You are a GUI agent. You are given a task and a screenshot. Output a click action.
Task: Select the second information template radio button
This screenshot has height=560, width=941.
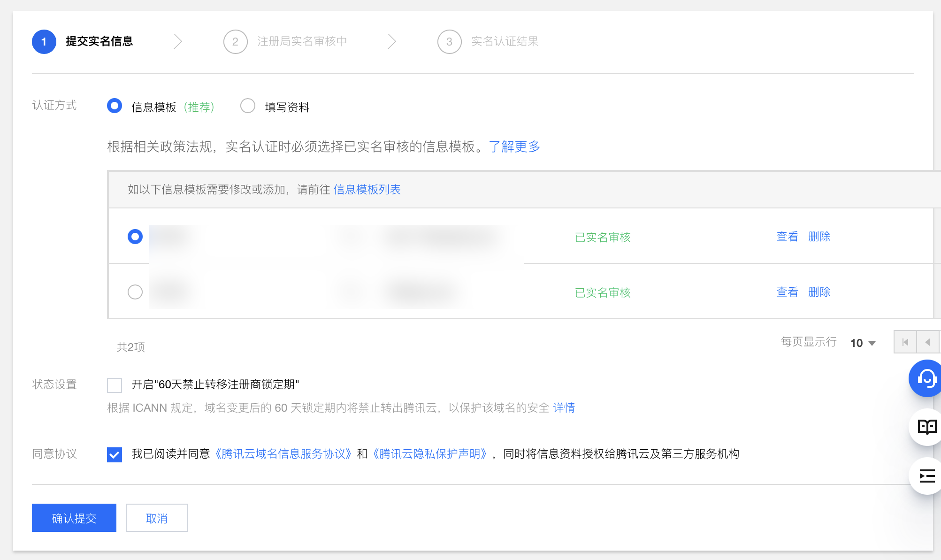coord(135,292)
